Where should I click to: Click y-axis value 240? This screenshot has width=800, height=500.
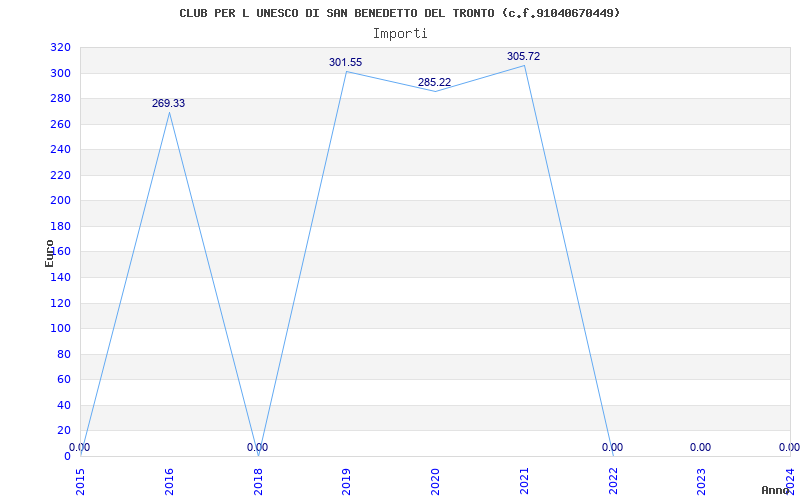click(60, 149)
